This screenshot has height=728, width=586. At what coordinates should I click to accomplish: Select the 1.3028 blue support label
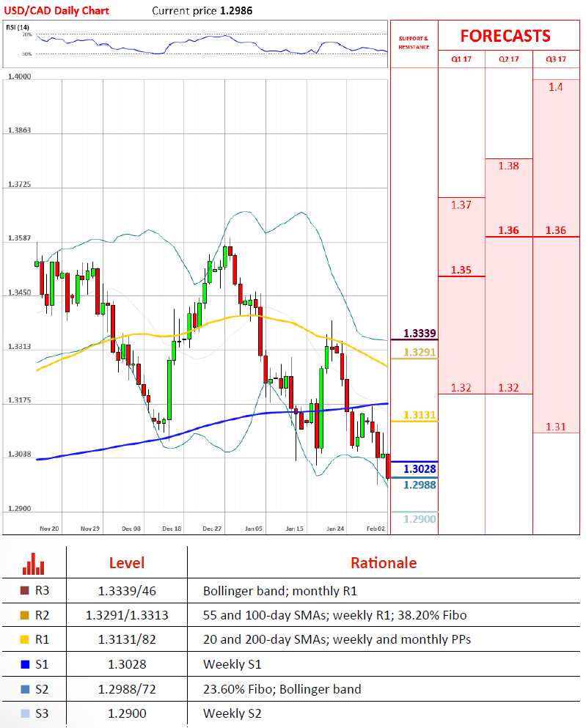pyautogui.click(x=420, y=468)
